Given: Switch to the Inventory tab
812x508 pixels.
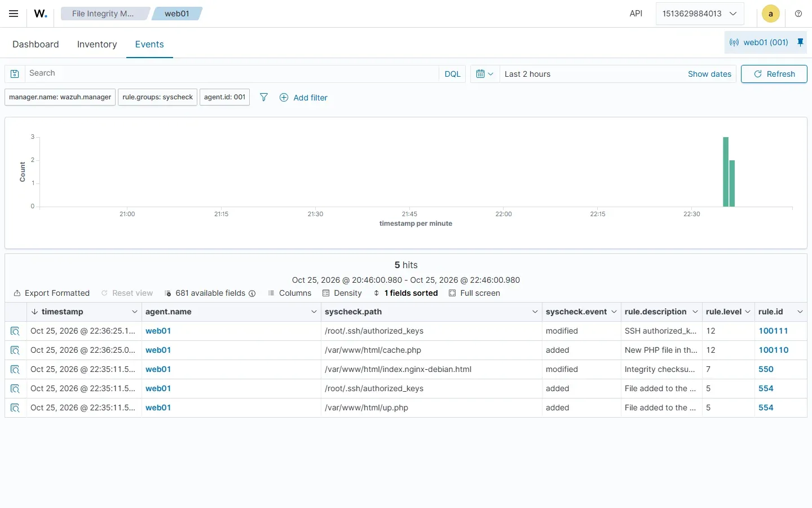Looking at the screenshot, I should pos(97,44).
